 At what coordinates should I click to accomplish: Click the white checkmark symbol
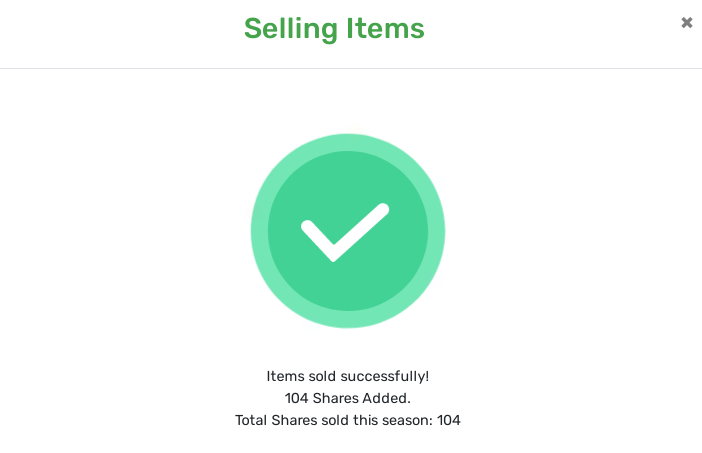(x=345, y=232)
